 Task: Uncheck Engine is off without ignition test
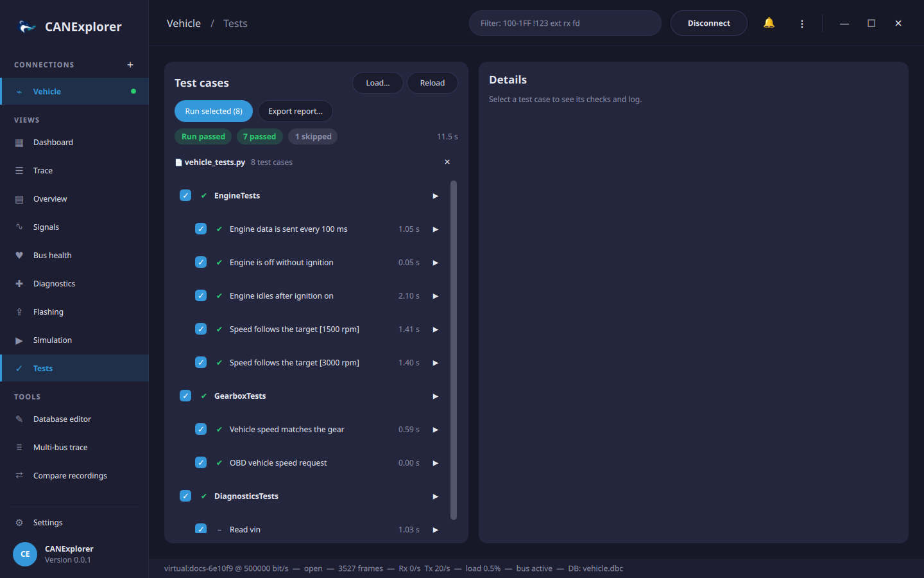[201, 262]
